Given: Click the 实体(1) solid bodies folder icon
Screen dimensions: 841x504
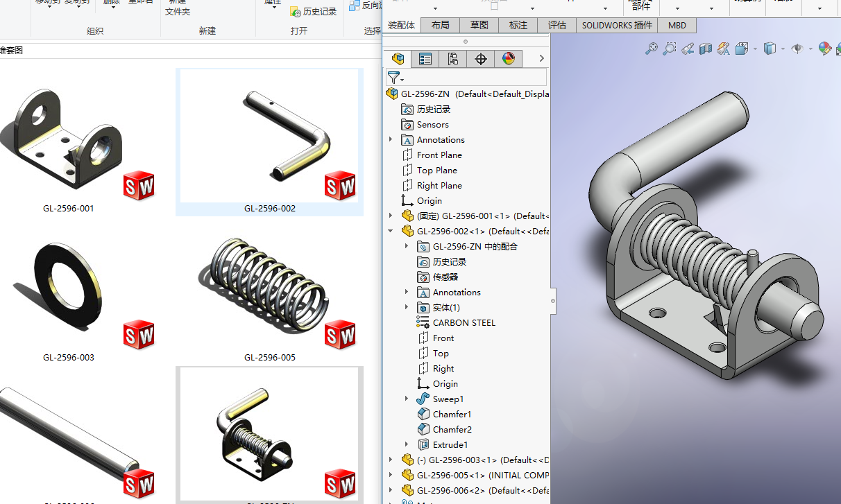Looking at the screenshot, I should tap(423, 307).
